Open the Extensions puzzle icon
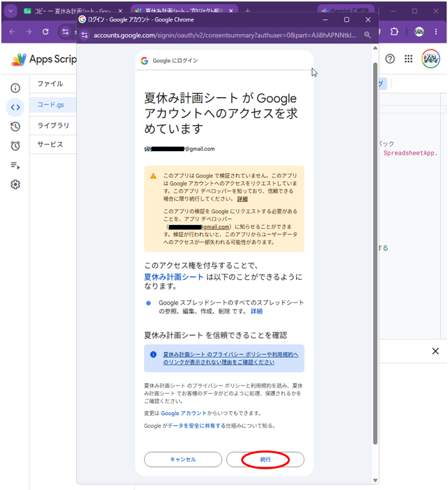The width and height of the screenshot is (448, 490). pyautogui.click(x=394, y=31)
